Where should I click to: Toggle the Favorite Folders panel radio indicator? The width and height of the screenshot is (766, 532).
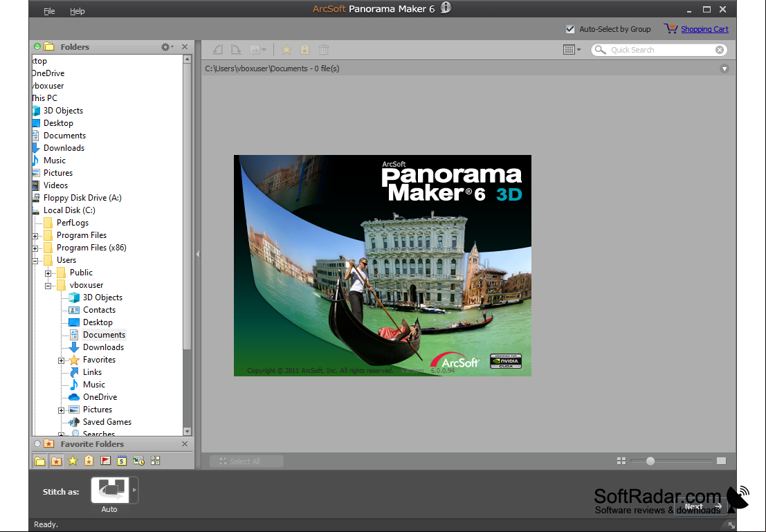pos(37,443)
